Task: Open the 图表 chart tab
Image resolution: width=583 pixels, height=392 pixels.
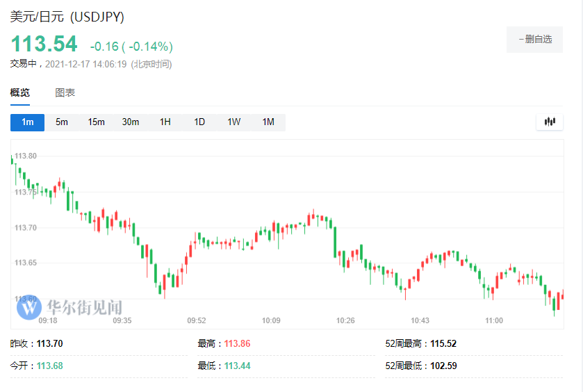Action: pos(65,93)
